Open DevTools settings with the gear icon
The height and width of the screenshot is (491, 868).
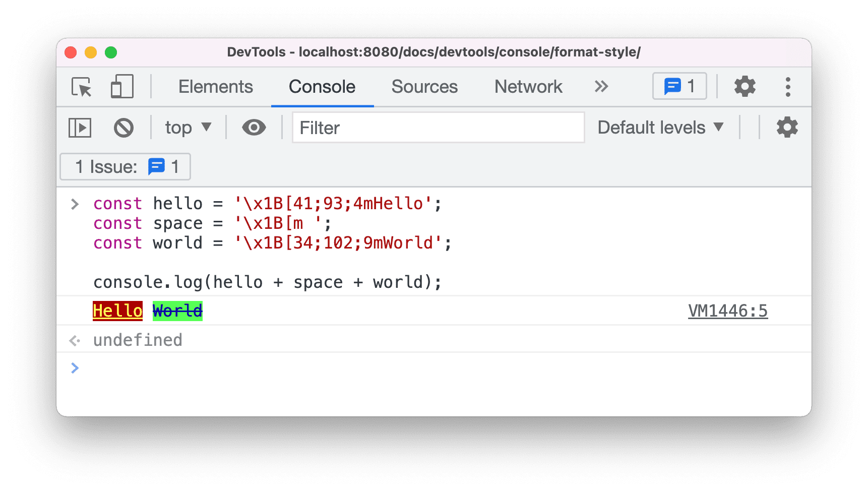pos(745,86)
